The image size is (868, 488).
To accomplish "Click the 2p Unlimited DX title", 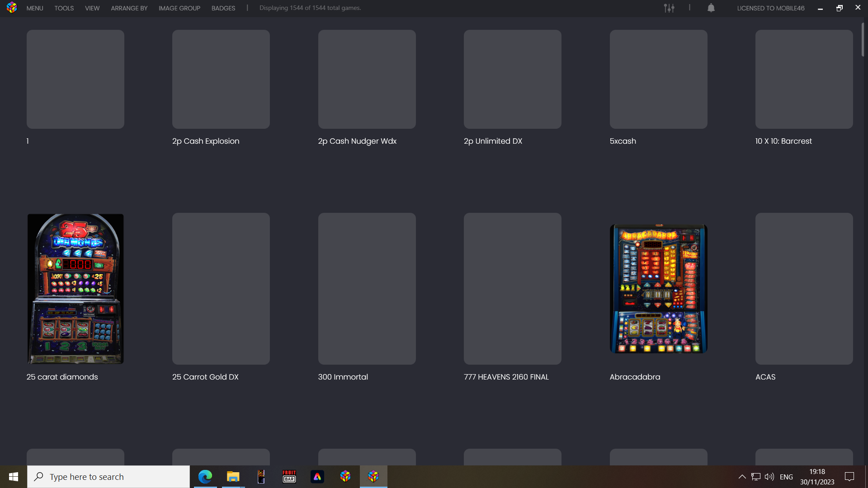I will click(x=493, y=141).
